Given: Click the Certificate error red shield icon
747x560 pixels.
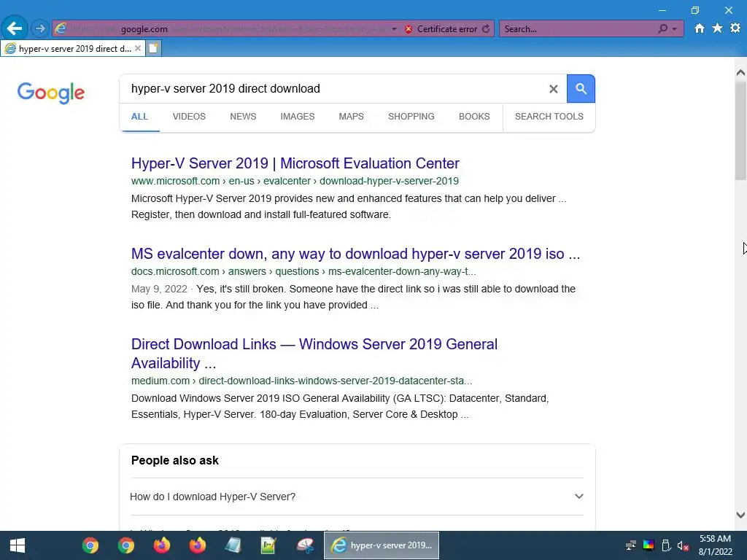Looking at the screenshot, I should pos(409,29).
